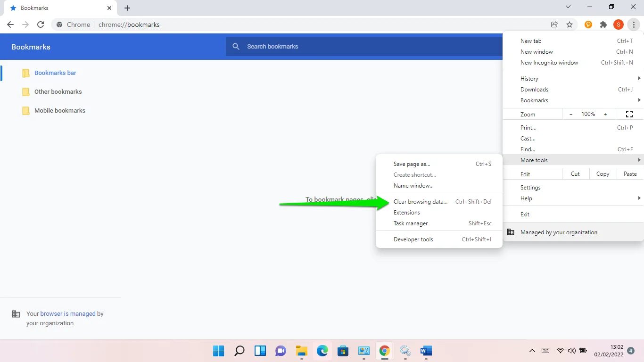
Task: Open the browser is managed link
Action: pyautogui.click(x=68, y=313)
